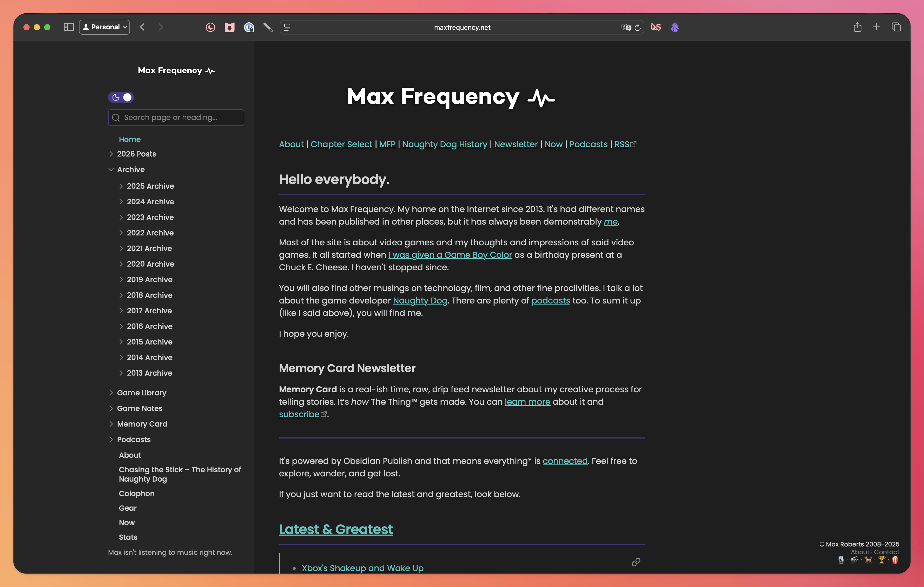924x587 pixels.
Task: Click the microphone emoji in footer
Action: pyautogui.click(x=841, y=560)
